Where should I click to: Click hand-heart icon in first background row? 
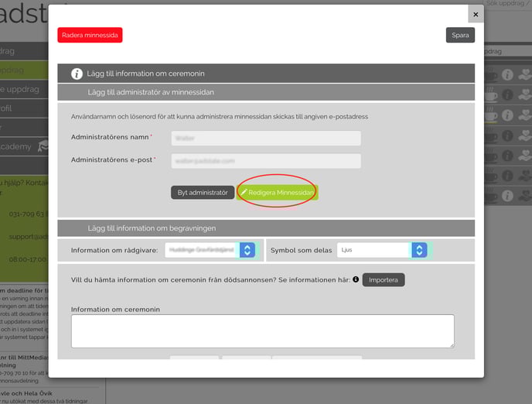pos(525,75)
